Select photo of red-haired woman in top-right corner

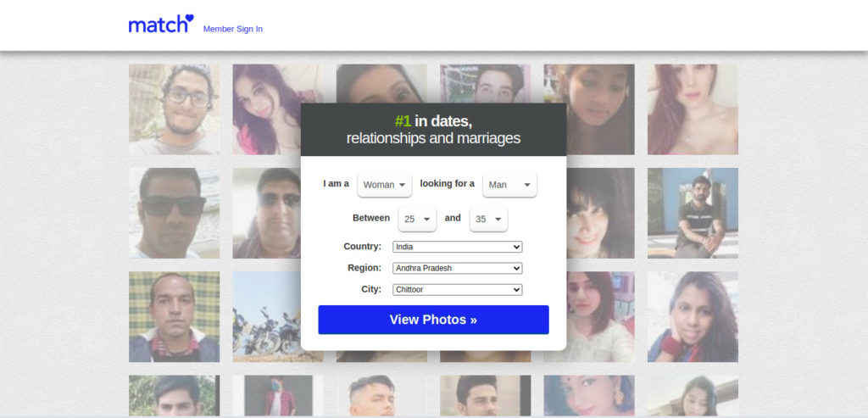[x=693, y=109]
